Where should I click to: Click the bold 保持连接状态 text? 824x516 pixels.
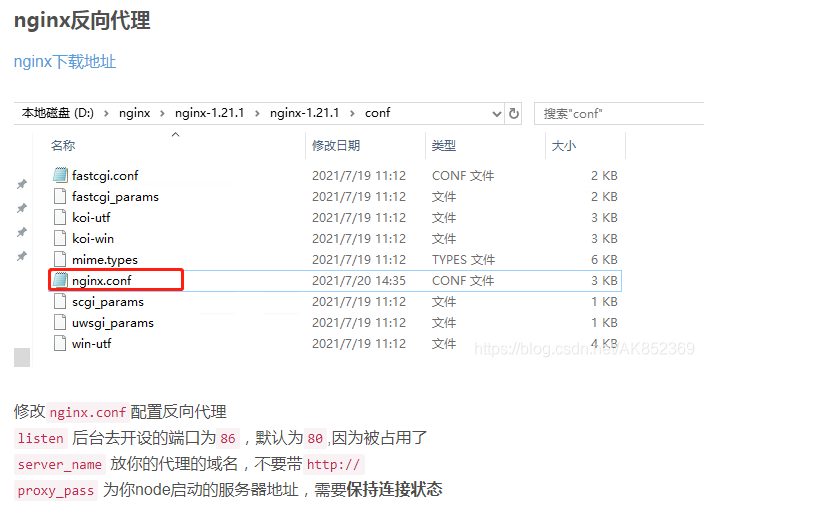tap(394, 490)
